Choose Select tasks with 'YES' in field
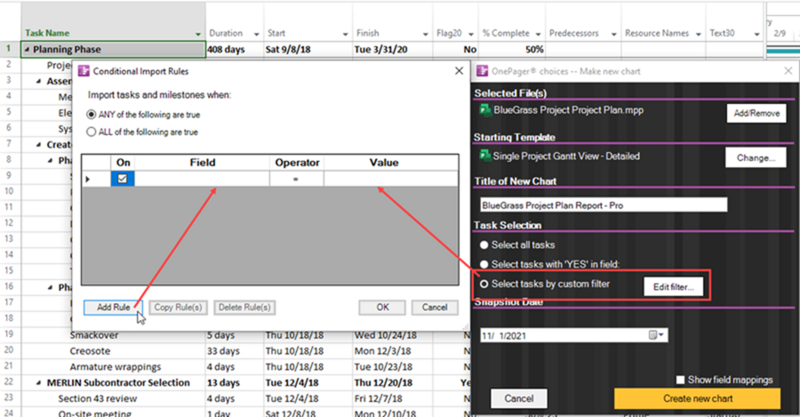The image size is (800, 417). [484, 264]
